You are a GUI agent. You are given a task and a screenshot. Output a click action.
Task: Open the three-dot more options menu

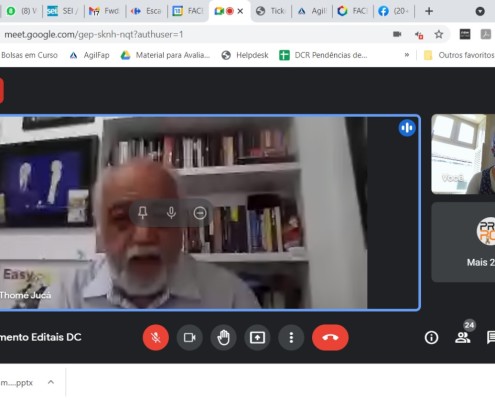pos(291,337)
